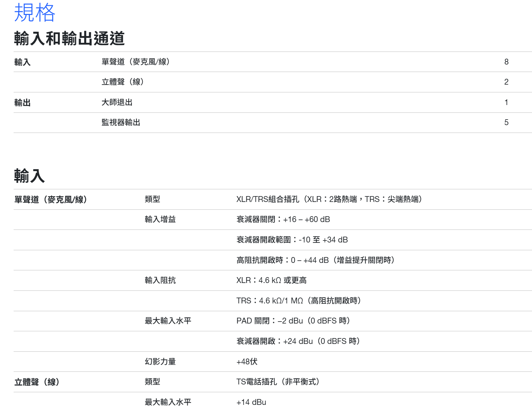Click the 輸入阻抗 label
This screenshot has height=412, width=532.
pos(160,280)
